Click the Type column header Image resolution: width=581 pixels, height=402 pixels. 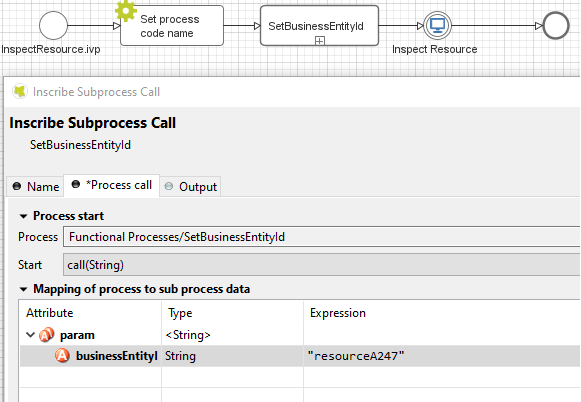point(232,313)
